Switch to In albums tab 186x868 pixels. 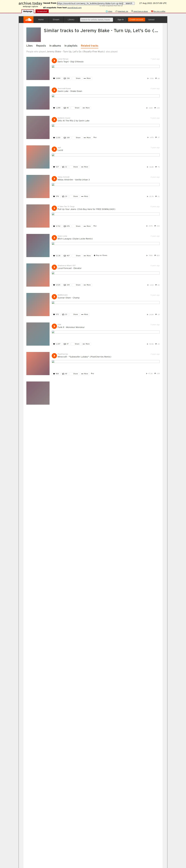point(55,46)
